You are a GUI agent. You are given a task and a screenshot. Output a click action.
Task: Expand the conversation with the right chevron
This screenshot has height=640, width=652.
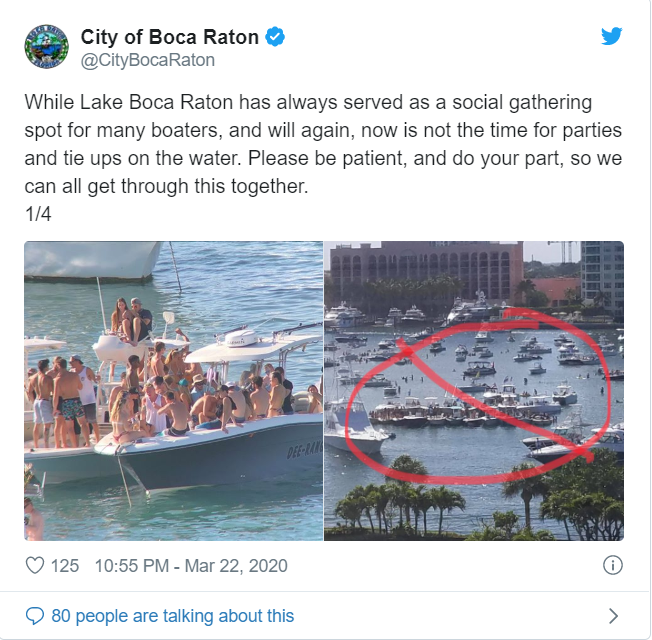click(613, 616)
